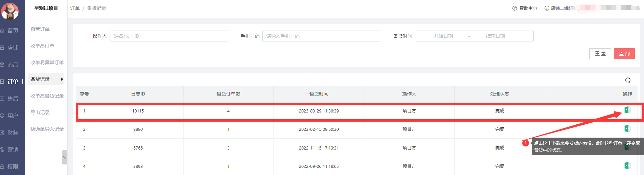This screenshot has width=644, height=175.
Task: Go to 店铺 section in sidebar
Action: coord(13,48)
